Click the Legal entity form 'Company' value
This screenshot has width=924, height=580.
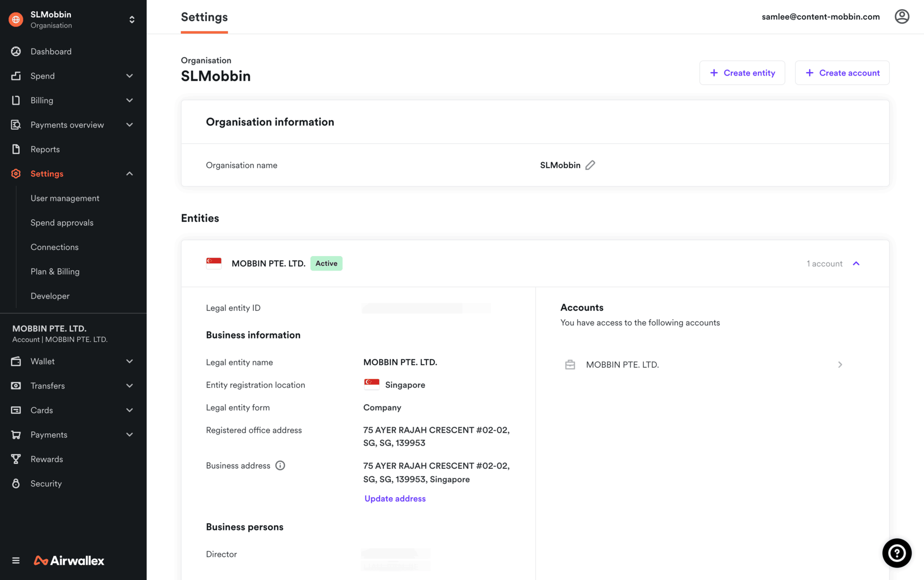click(382, 408)
